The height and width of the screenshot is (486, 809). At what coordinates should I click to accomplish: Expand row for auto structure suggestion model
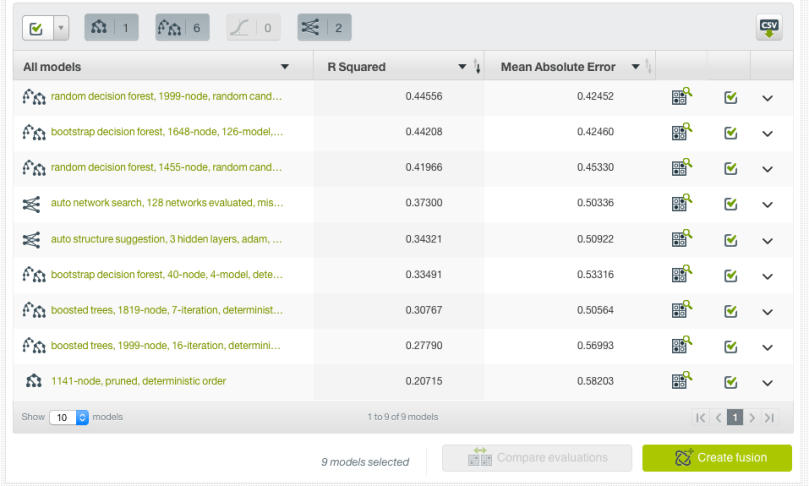coord(767,239)
